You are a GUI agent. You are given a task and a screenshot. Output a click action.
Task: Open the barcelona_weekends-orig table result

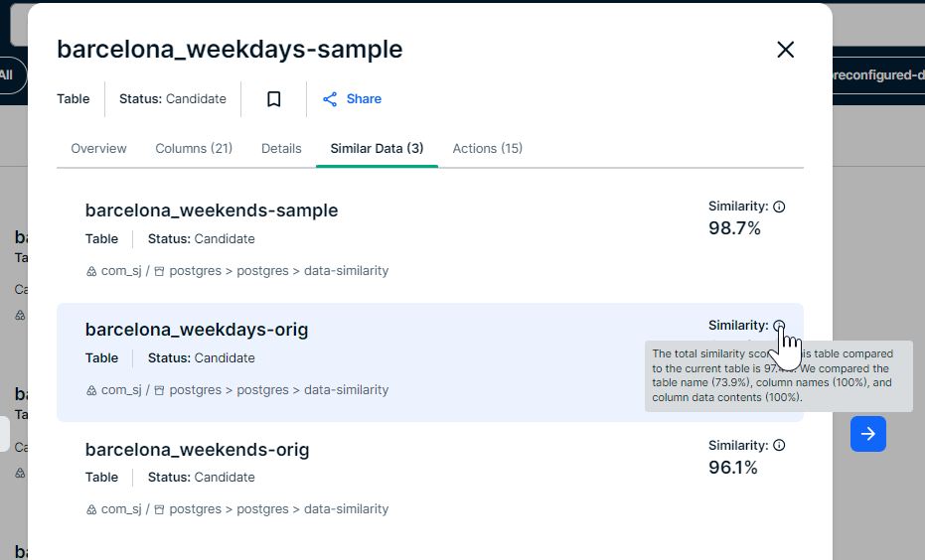click(x=197, y=450)
